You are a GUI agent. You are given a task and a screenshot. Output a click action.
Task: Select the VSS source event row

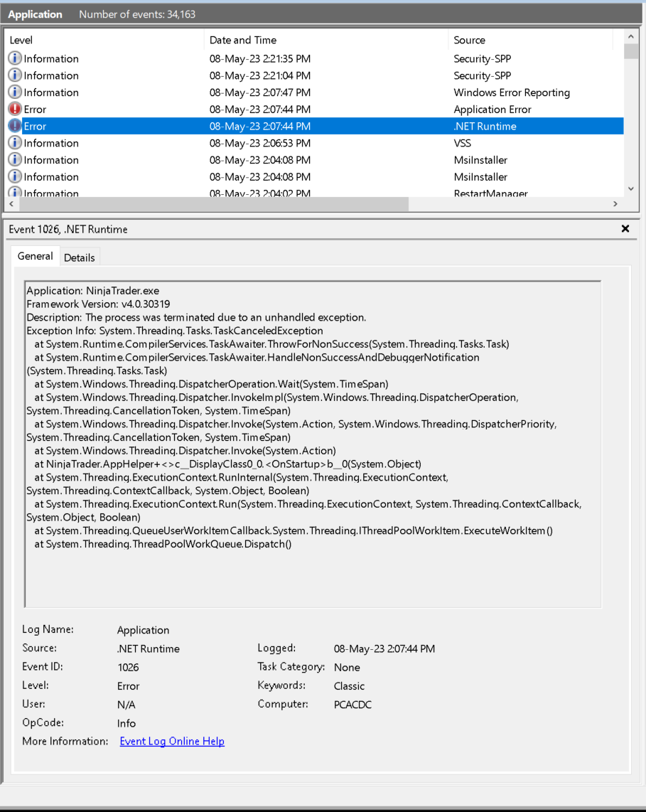point(314,143)
